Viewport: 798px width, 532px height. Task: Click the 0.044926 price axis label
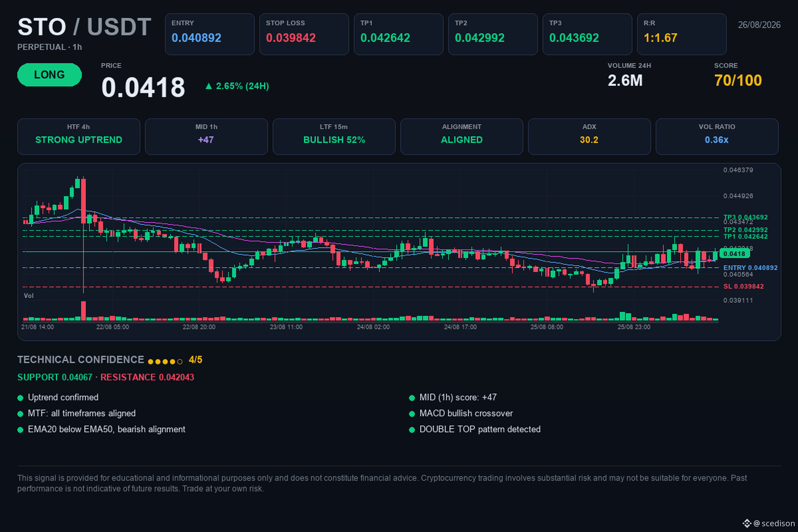(738, 196)
